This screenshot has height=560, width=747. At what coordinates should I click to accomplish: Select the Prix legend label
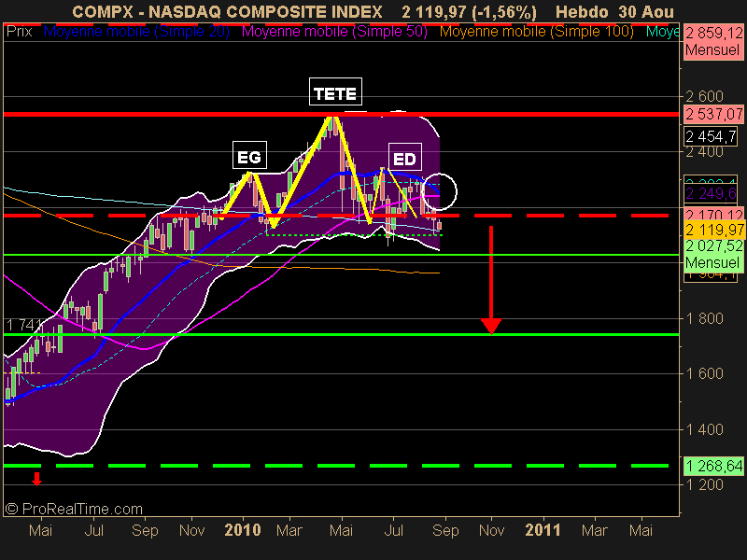[20, 32]
